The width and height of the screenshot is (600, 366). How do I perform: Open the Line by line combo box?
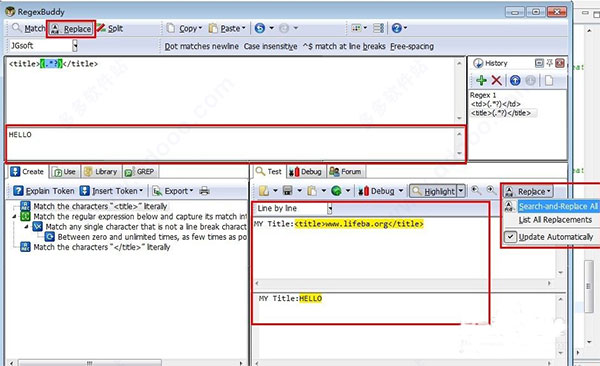tap(294, 208)
